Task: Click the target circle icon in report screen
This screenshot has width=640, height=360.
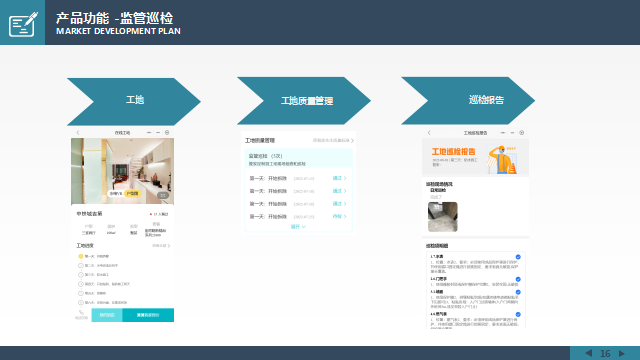Action: (522, 133)
